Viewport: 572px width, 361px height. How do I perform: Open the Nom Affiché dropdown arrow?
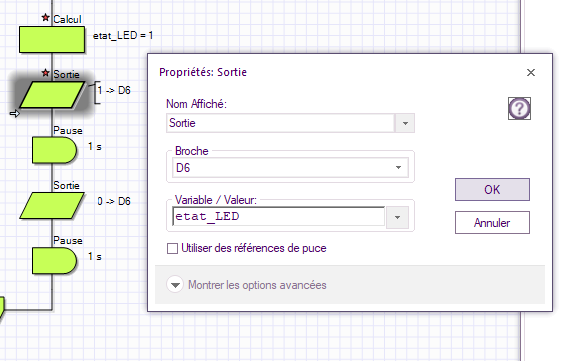point(405,123)
